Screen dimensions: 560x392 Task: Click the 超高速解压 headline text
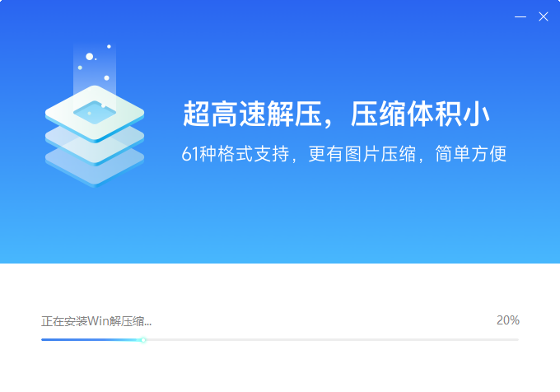pos(252,114)
